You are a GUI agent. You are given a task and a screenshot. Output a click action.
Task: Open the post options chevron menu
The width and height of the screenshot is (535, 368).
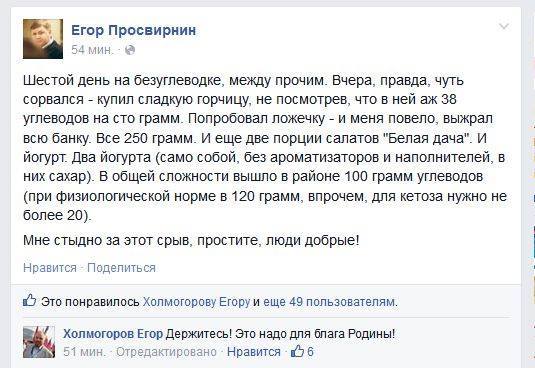pyautogui.click(x=504, y=27)
